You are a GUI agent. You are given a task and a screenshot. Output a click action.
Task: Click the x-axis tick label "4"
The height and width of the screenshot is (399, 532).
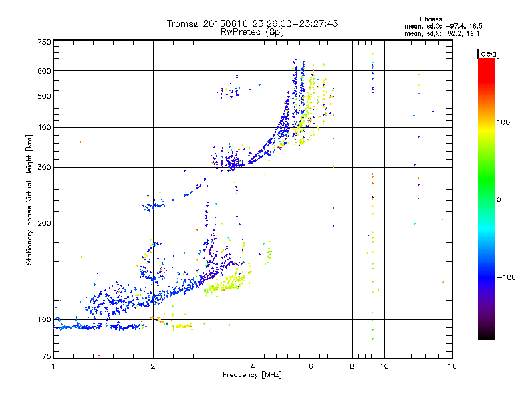click(253, 366)
